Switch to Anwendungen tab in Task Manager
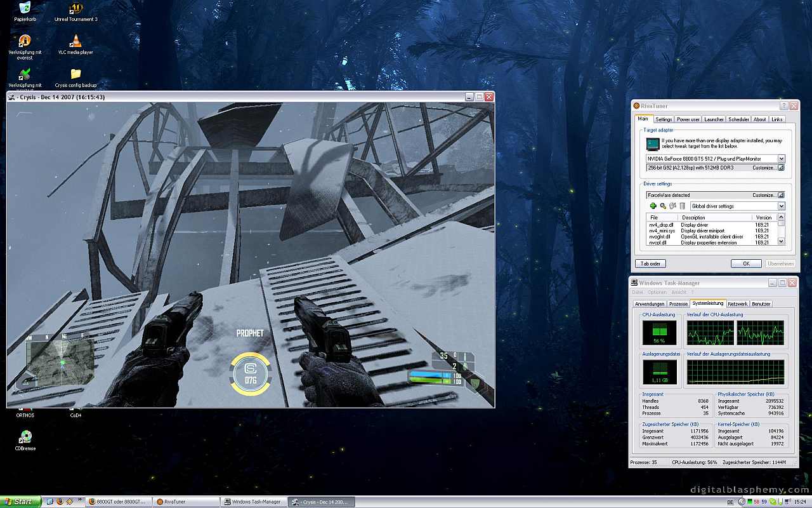Image resolution: width=812 pixels, height=508 pixels. [650, 304]
